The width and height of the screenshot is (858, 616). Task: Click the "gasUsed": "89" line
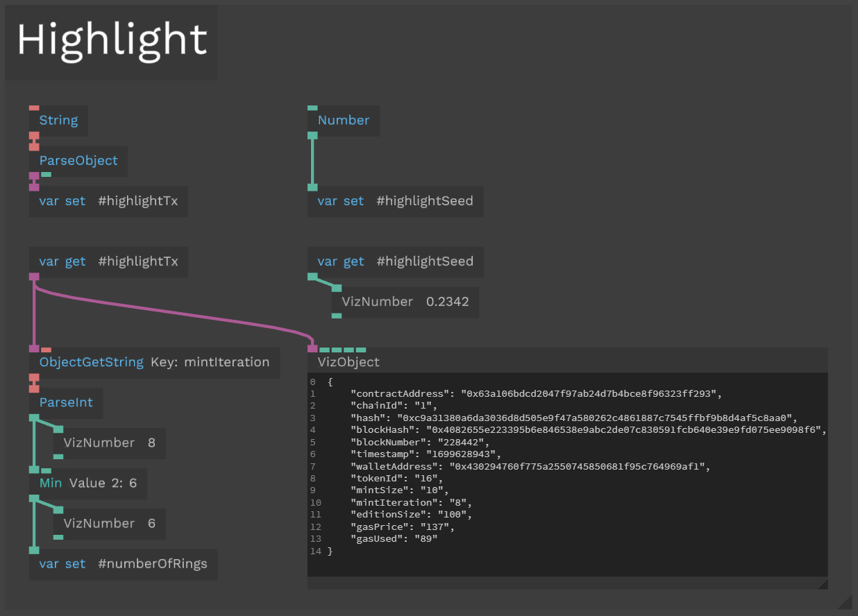394,539
